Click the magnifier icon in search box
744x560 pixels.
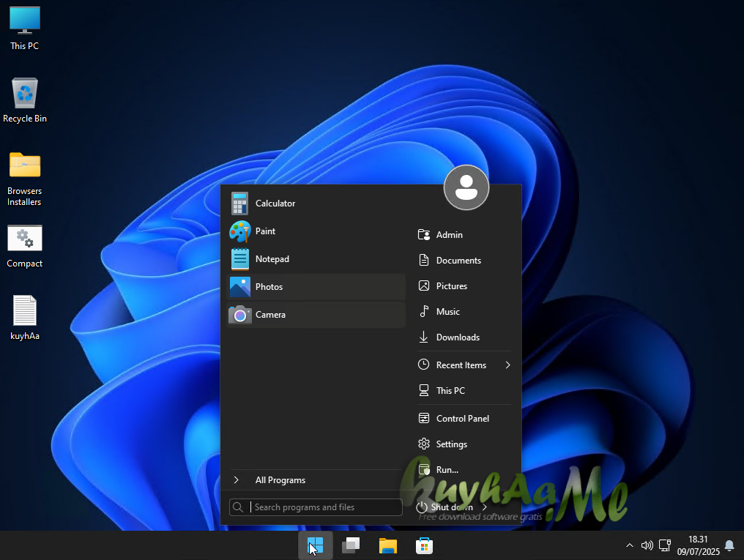pyautogui.click(x=238, y=507)
